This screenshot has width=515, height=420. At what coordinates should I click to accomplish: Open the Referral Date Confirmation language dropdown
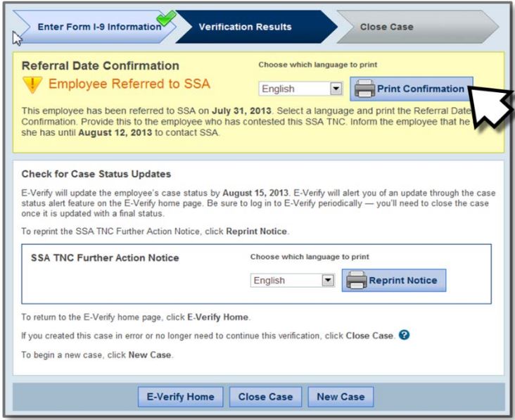point(336,90)
